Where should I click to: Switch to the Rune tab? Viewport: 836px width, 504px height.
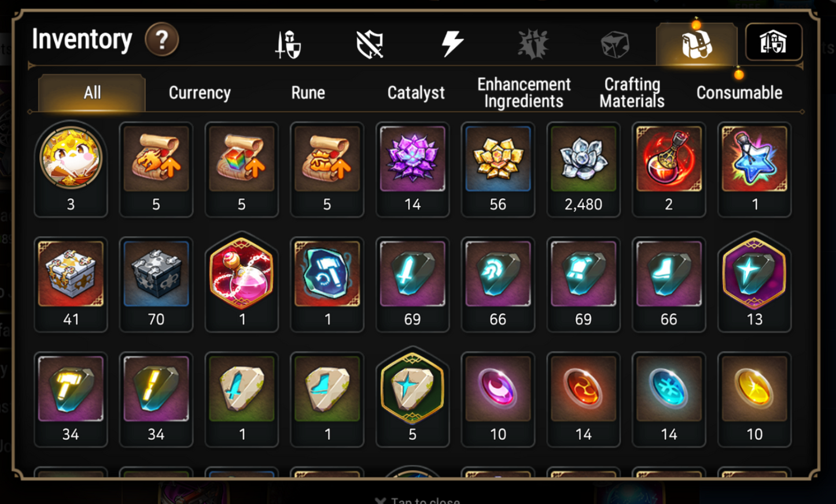pyautogui.click(x=308, y=93)
